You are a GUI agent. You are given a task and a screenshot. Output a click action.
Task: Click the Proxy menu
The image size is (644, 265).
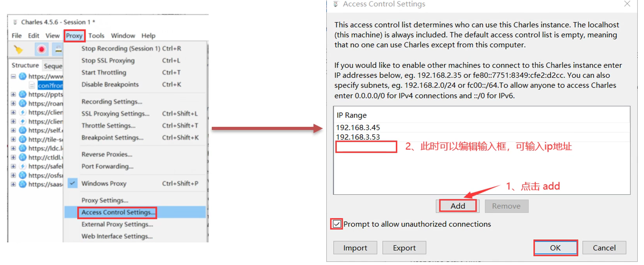click(x=74, y=36)
